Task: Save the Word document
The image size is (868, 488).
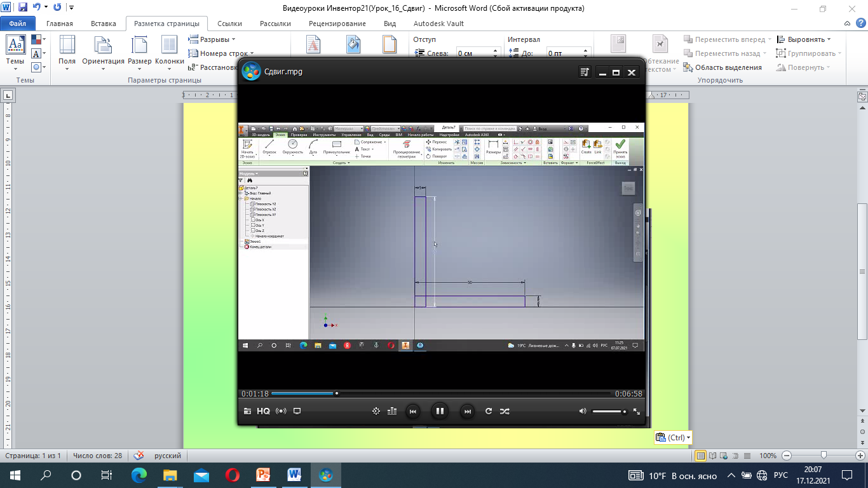Action: tap(23, 8)
